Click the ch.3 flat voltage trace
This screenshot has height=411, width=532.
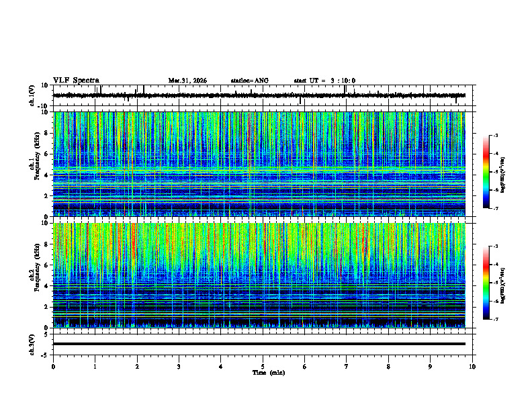tap(259, 344)
